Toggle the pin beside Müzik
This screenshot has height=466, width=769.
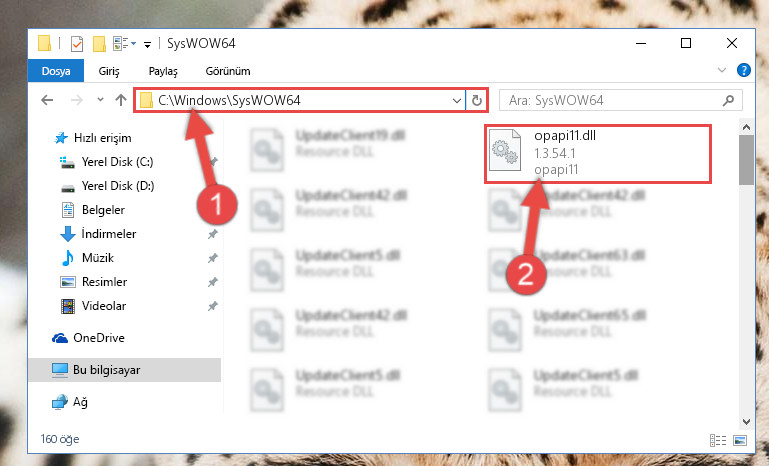pyautogui.click(x=212, y=258)
